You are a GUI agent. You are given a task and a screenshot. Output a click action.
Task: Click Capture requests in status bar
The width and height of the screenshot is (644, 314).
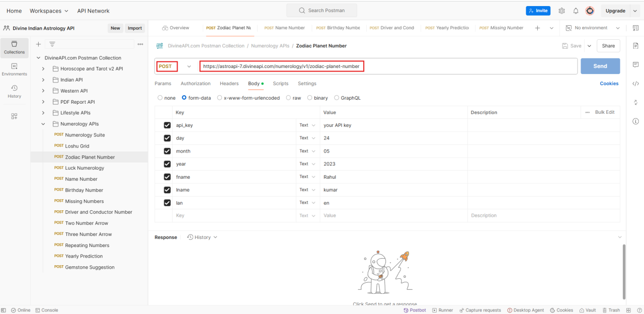(479, 310)
